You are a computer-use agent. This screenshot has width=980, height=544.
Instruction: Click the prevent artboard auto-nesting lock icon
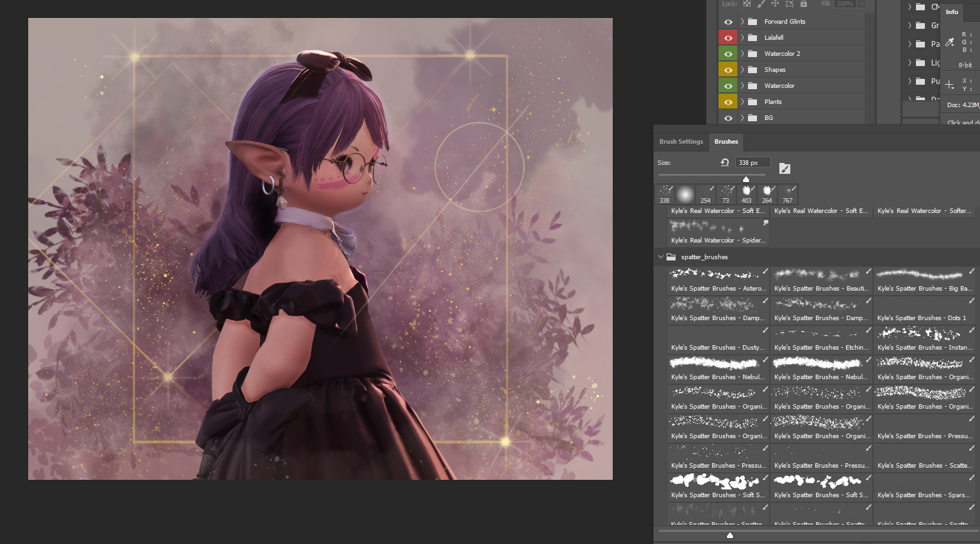(789, 4)
